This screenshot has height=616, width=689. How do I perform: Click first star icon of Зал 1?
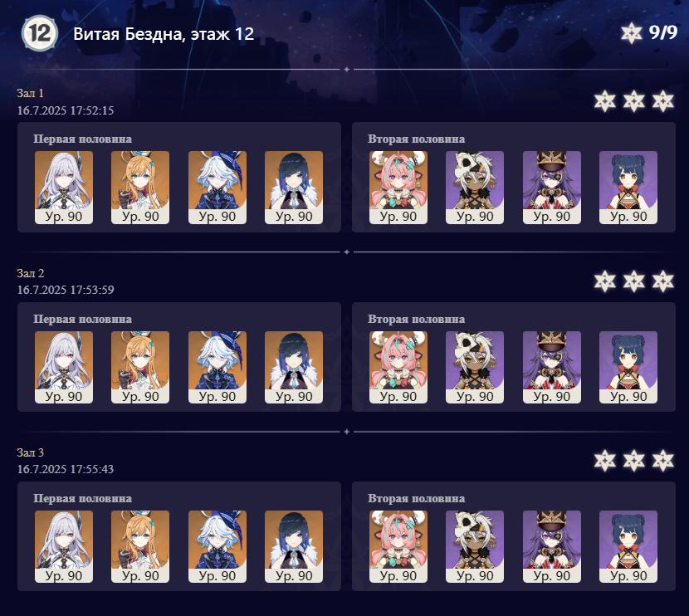coord(604,101)
